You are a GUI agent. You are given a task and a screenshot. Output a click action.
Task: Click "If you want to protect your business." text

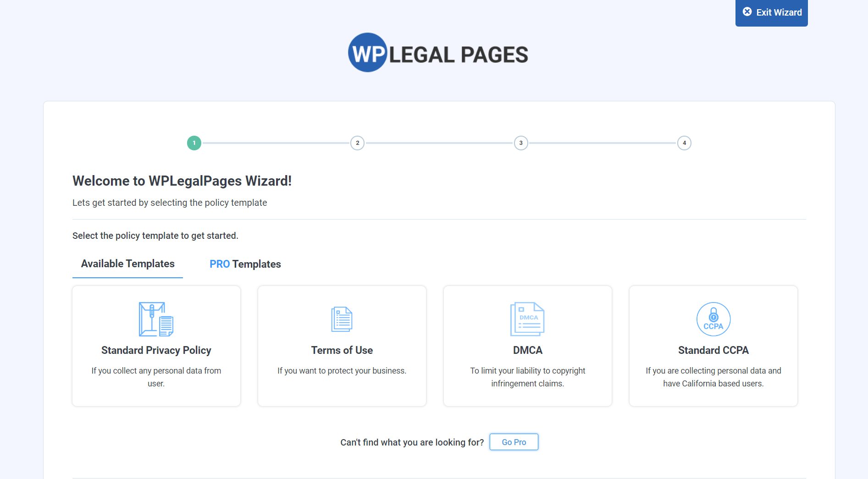coord(342,371)
